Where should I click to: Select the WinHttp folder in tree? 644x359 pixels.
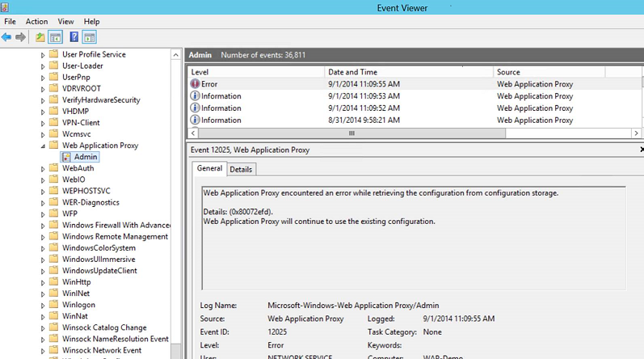tap(76, 282)
